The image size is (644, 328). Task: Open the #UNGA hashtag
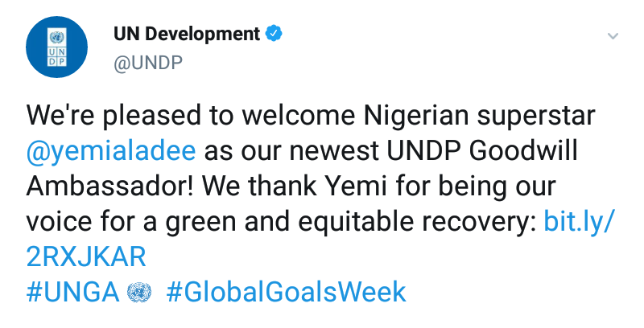[73, 291]
